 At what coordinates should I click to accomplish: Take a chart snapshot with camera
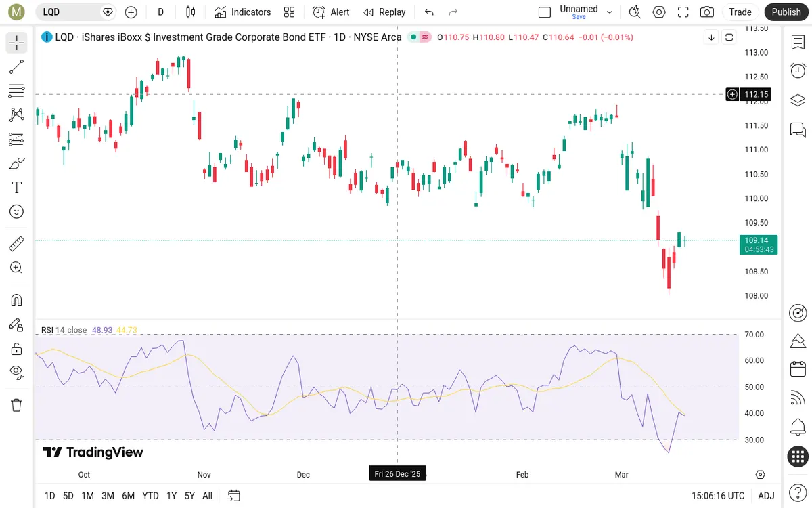pyautogui.click(x=707, y=12)
